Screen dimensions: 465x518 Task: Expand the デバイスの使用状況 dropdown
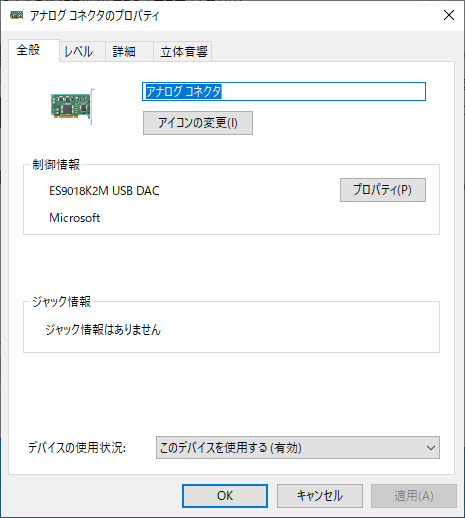(298, 448)
